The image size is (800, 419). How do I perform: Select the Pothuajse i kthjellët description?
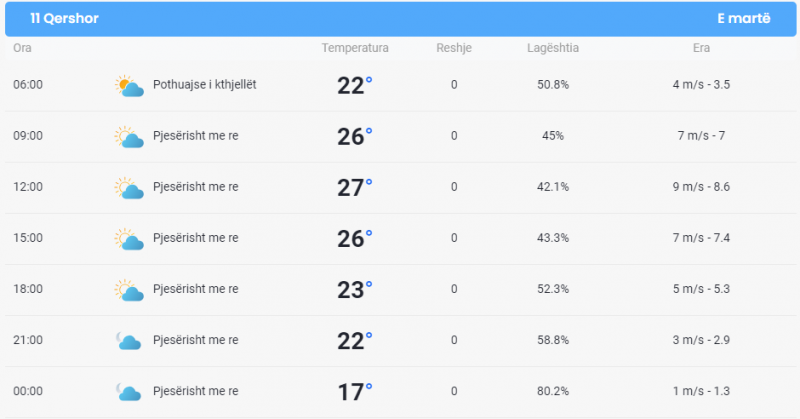205,85
